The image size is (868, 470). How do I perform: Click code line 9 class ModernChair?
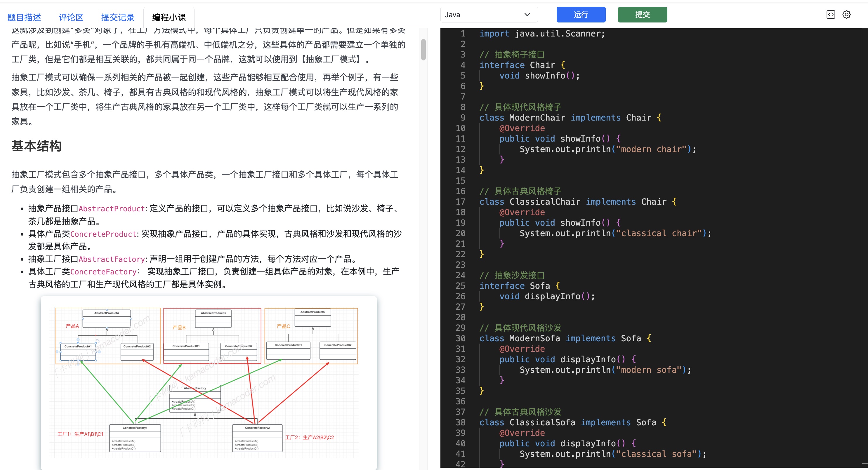point(570,118)
